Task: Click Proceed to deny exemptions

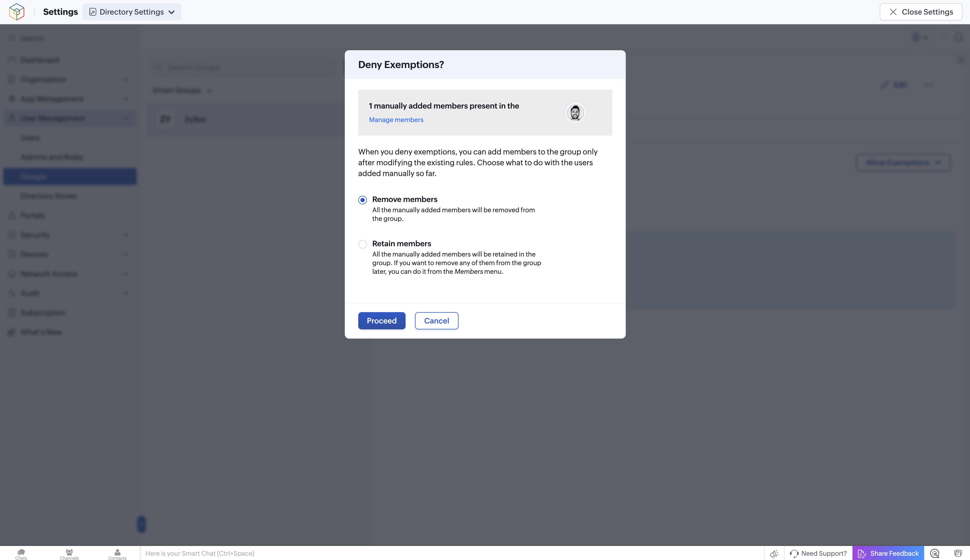Action: click(x=382, y=321)
